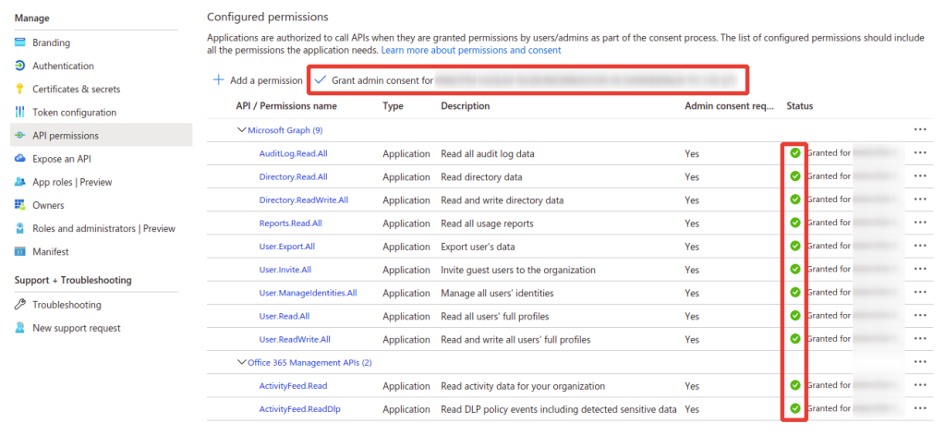Click the Expose an API cloud icon
945x447 pixels.
20,158
